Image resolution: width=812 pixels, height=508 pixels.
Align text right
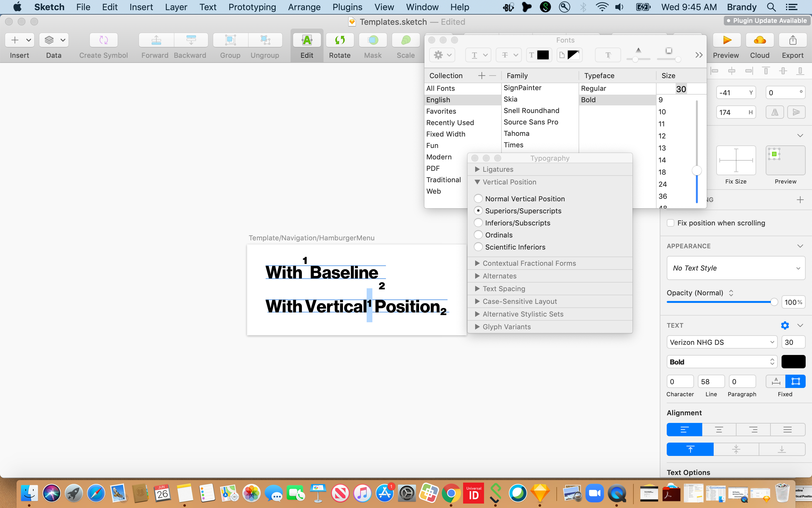click(x=753, y=429)
